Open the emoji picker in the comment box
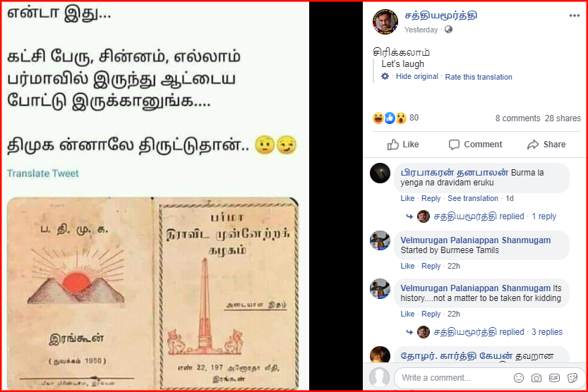 519,378
